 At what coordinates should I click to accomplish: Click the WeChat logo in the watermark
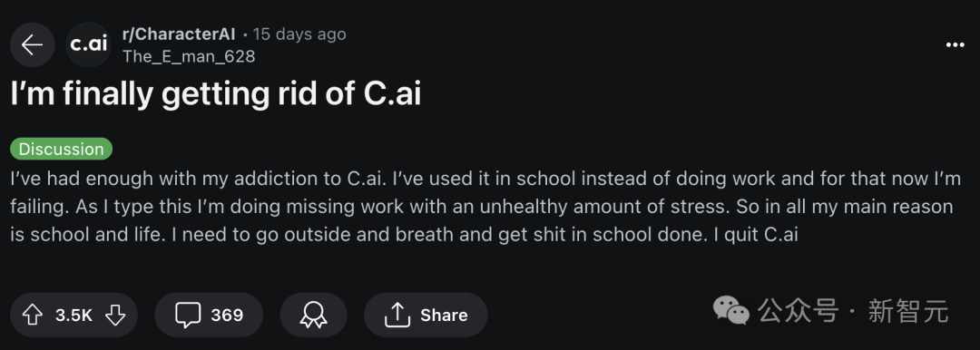click(x=730, y=311)
